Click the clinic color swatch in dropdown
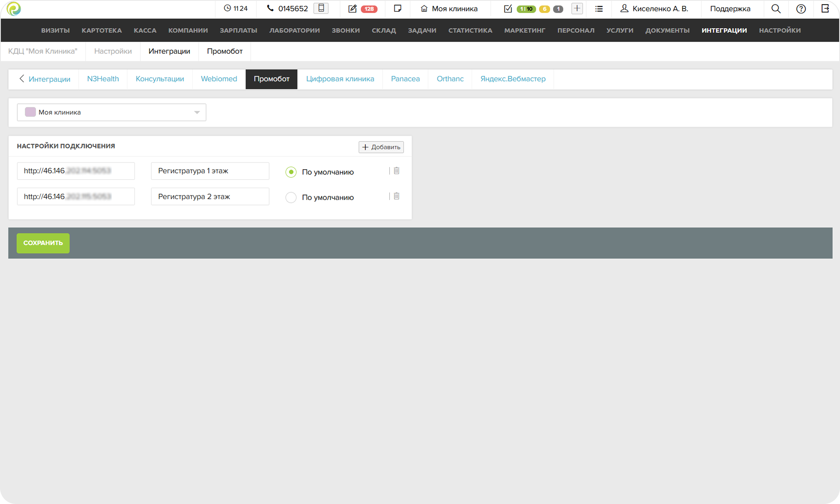840x504 pixels. pyautogui.click(x=30, y=112)
